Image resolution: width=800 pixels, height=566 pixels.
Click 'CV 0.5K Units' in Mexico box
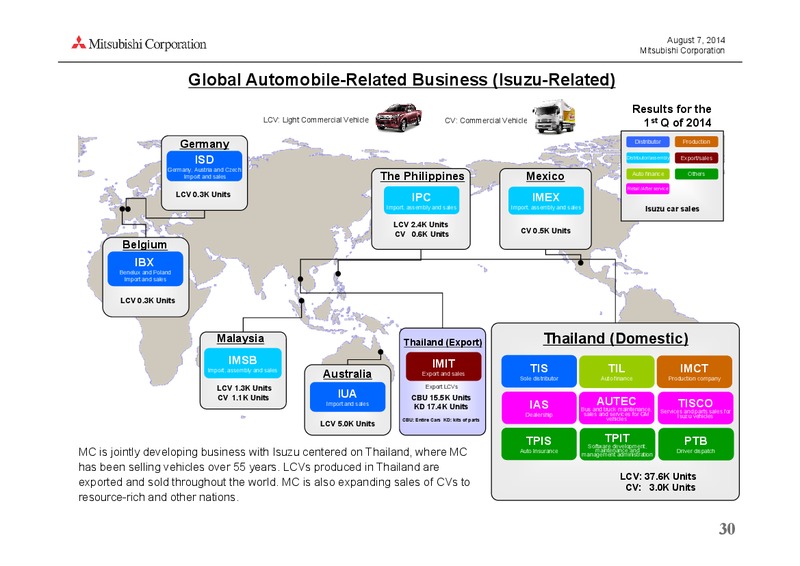pos(545,231)
